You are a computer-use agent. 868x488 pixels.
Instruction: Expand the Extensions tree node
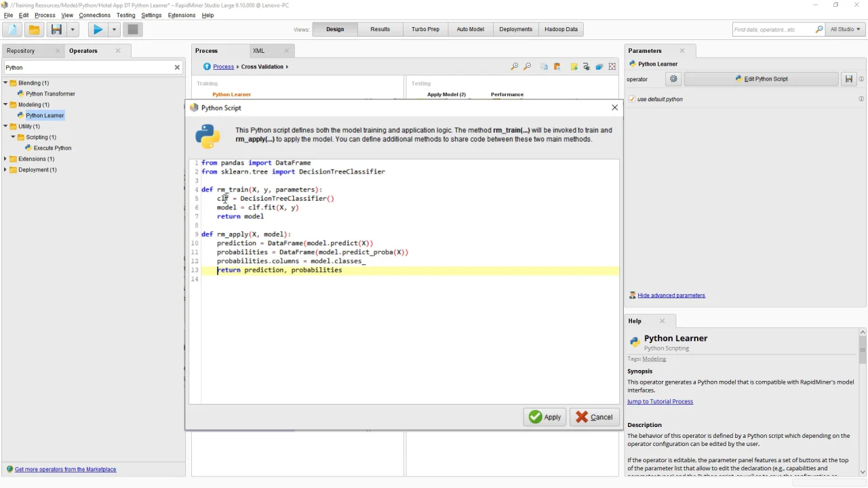coord(5,159)
